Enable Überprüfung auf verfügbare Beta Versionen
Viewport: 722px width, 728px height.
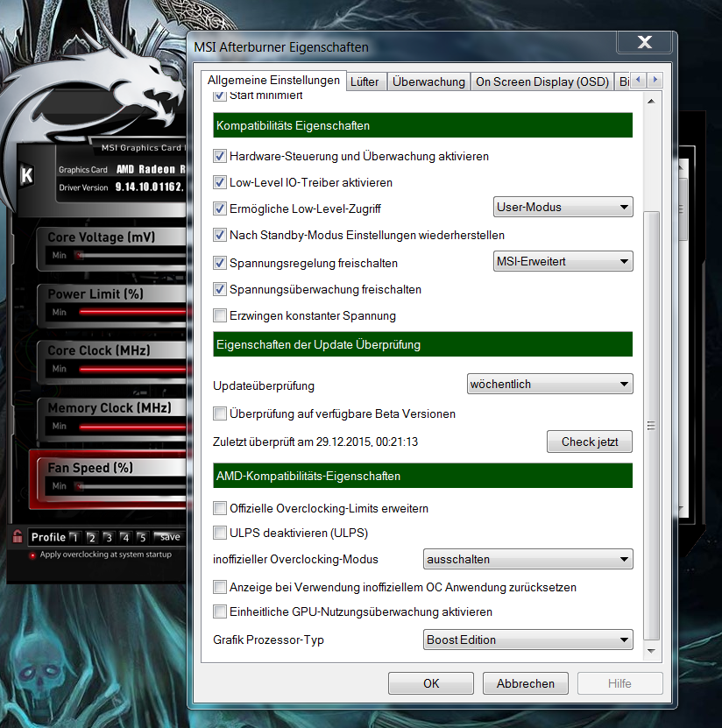click(220, 413)
